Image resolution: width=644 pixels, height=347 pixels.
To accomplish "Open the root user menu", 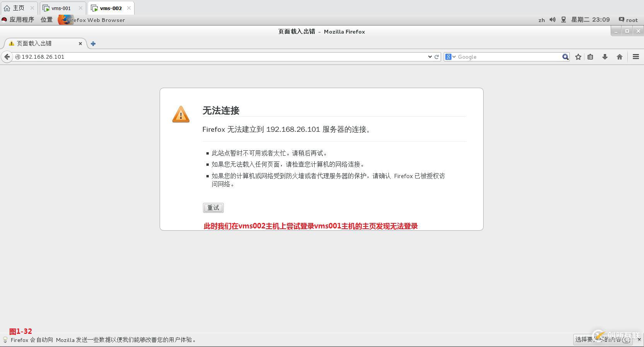I will (628, 20).
